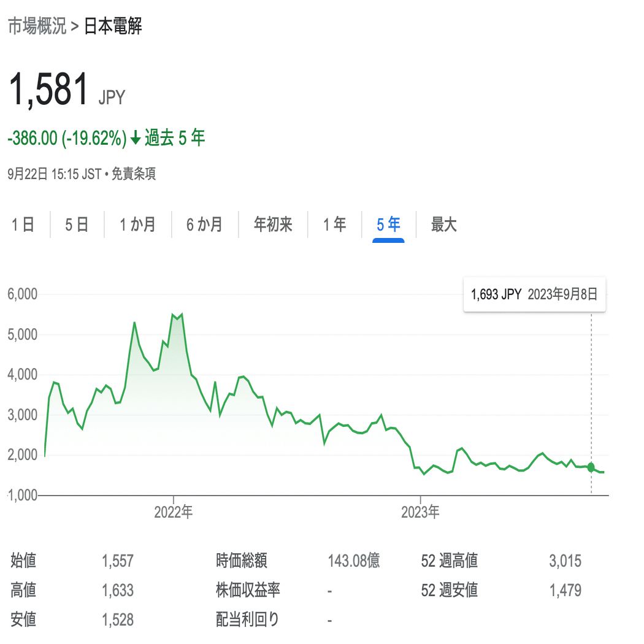
Task: Click the 1,557 opening price value
Action: (x=118, y=561)
